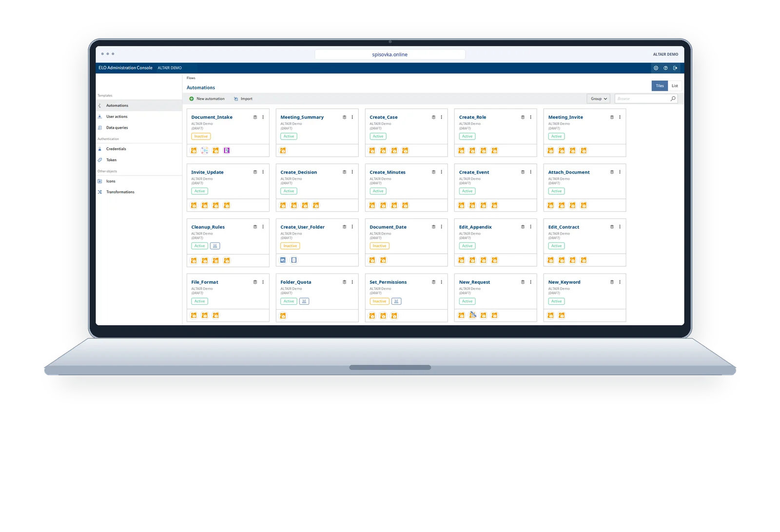Click the pencil-marked icon in New_Request tile

click(x=472, y=315)
